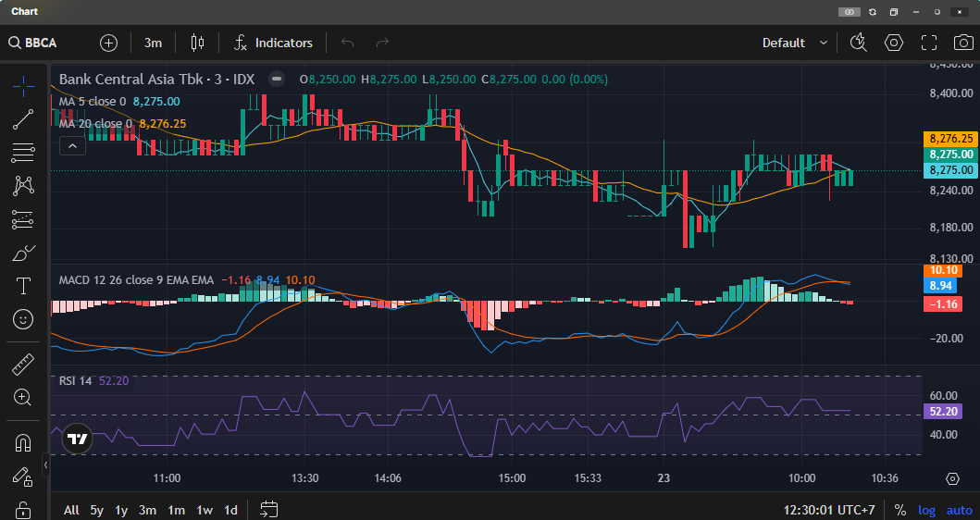Set date range to 1m
980x520 pixels.
(x=176, y=510)
